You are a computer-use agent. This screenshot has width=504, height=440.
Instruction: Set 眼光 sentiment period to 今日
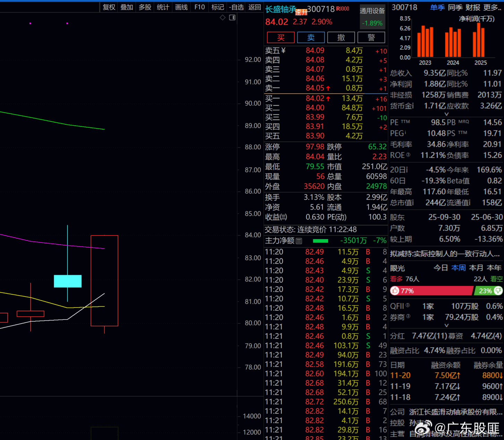[441, 268]
